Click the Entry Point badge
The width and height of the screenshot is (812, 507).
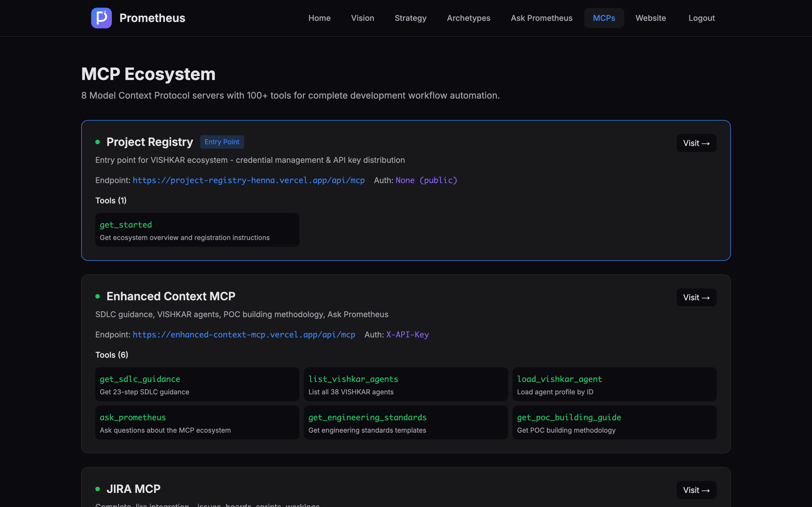(x=222, y=142)
